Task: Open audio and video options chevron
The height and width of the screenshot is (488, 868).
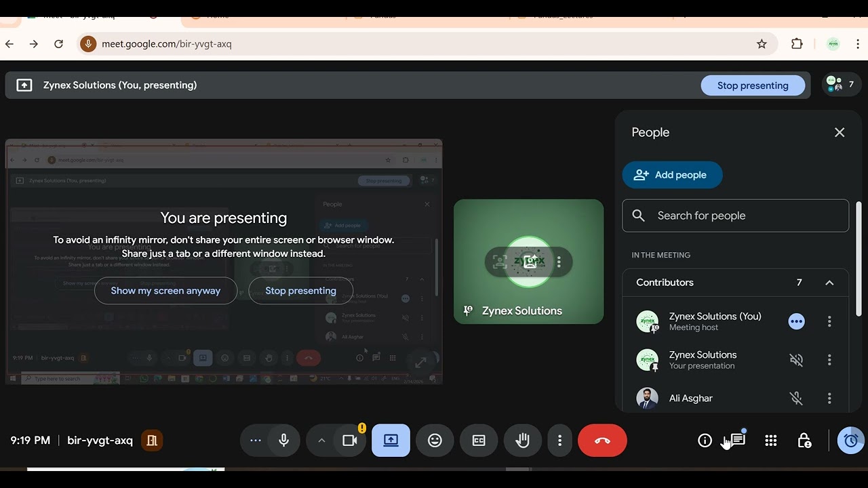Action: click(321, 441)
